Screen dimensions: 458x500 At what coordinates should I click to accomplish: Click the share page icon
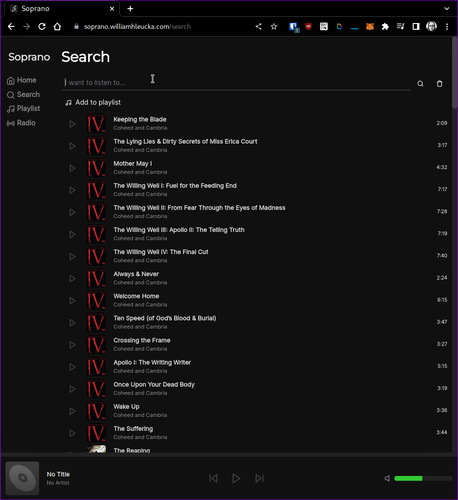tap(258, 27)
